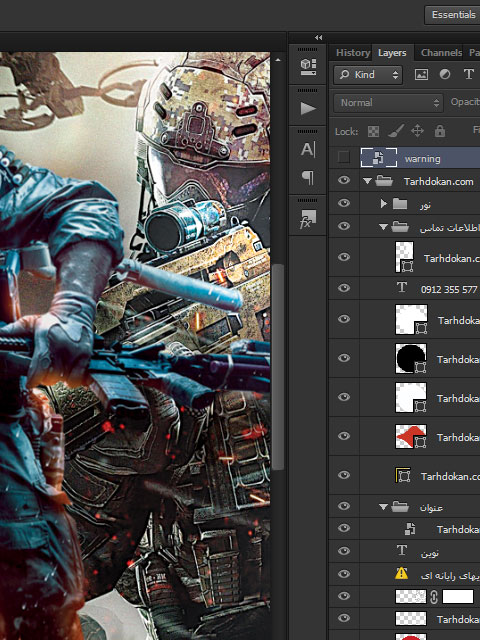Image resolution: width=480 pixels, height=640 pixels.
Task: Open the Character panel icon
Action: click(308, 150)
